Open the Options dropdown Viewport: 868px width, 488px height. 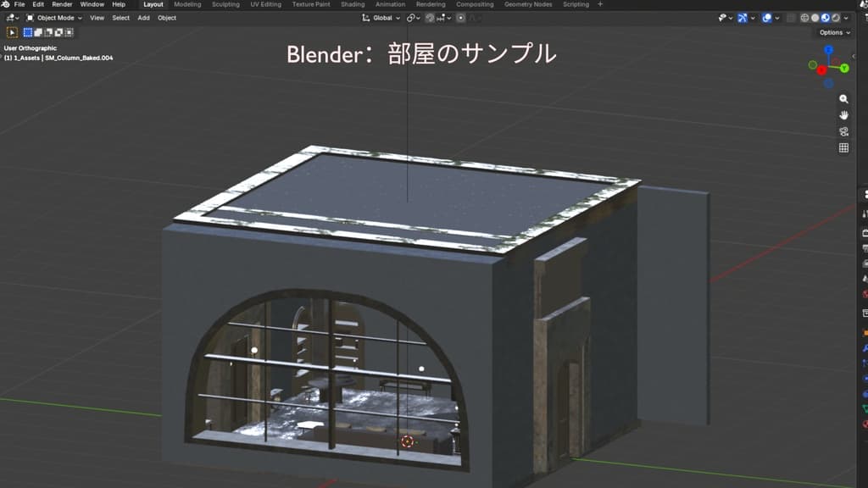[835, 33]
